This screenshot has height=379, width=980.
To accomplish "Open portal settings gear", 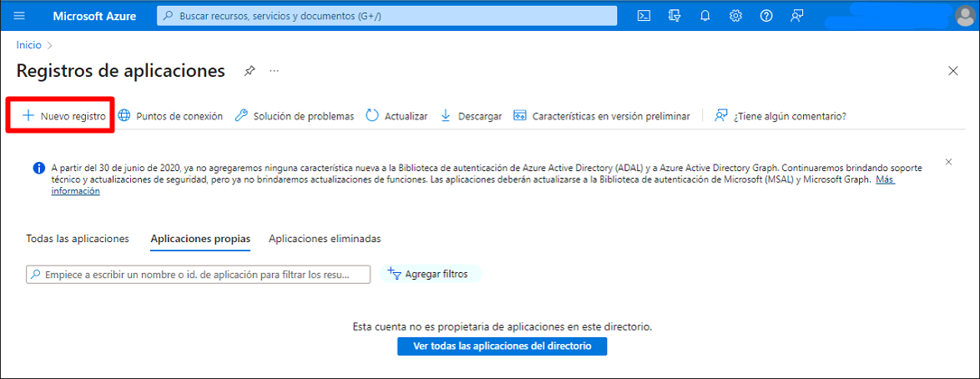I will (x=735, y=16).
